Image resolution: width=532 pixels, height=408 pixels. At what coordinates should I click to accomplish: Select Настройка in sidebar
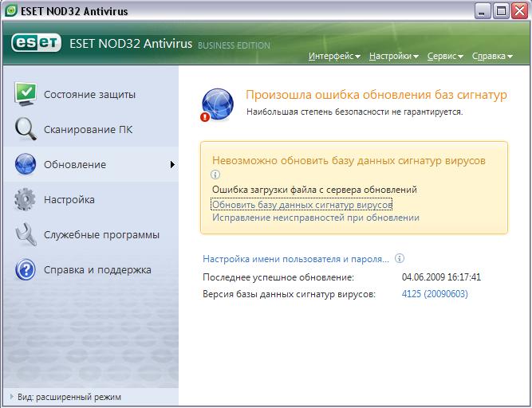coord(91,199)
